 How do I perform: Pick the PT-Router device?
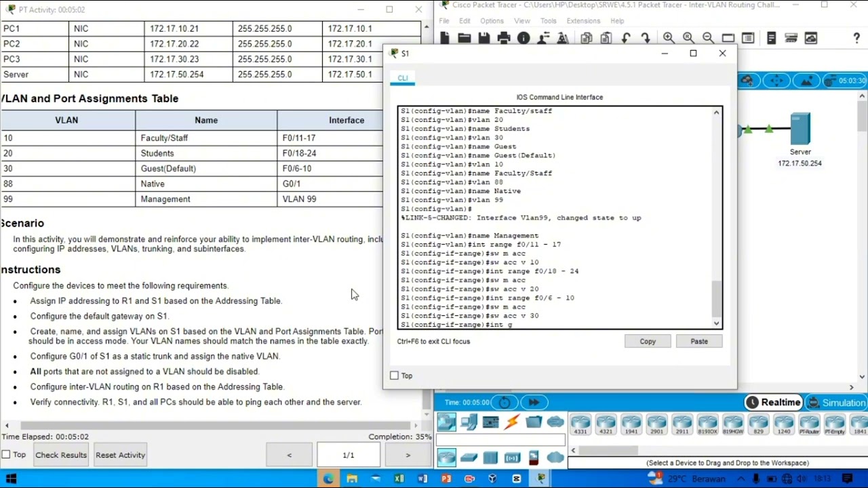[809, 424]
